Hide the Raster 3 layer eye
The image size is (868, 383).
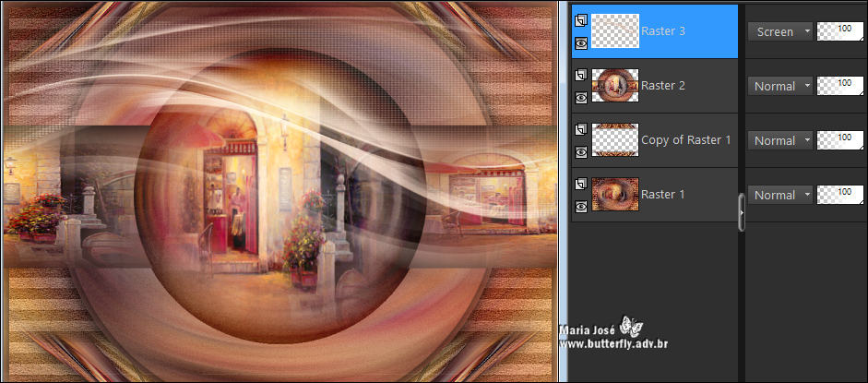pos(581,43)
